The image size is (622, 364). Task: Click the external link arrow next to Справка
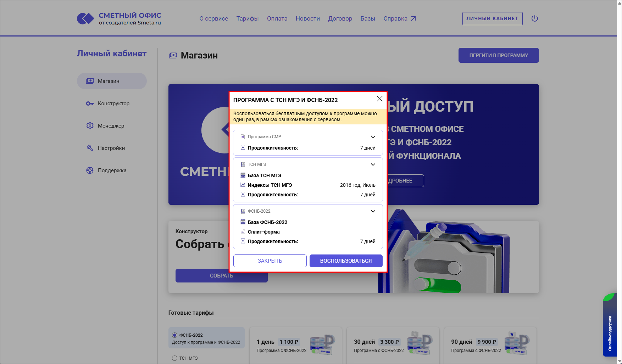coord(413,18)
